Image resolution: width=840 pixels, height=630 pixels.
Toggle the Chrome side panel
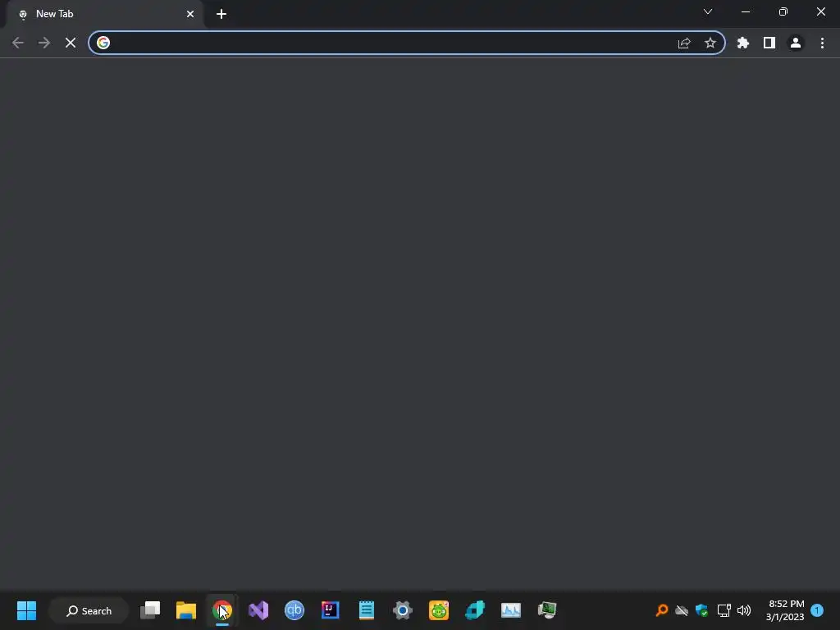[x=769, y=43]
